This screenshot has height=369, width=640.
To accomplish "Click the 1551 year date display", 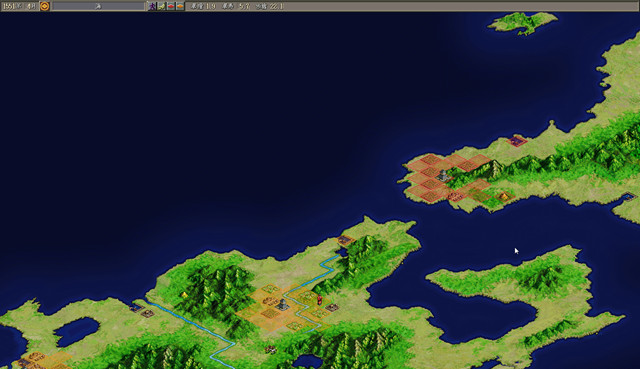I will pos(19,6).
